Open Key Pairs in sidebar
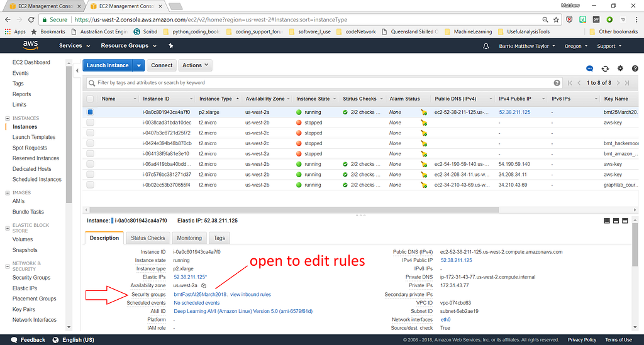This screenshot has width=644, height=345. pyautogui.click(x=24, y=309)
